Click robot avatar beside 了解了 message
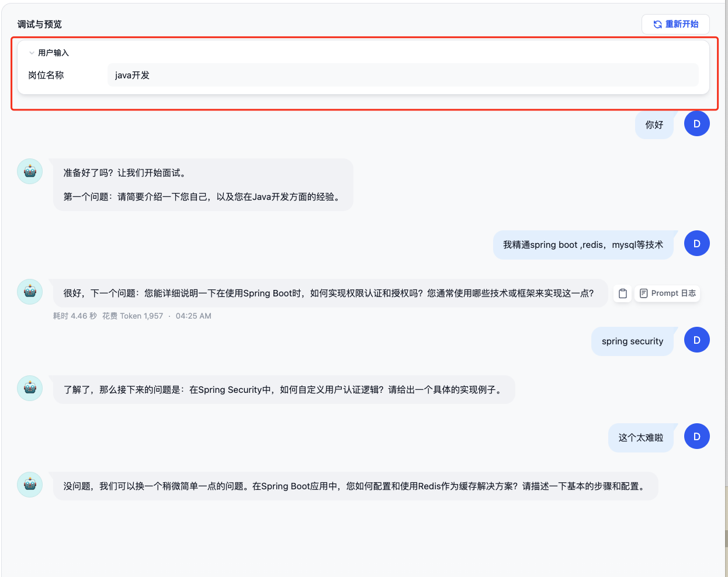Viewport: 728px width, 577px height. pos(30,388)
